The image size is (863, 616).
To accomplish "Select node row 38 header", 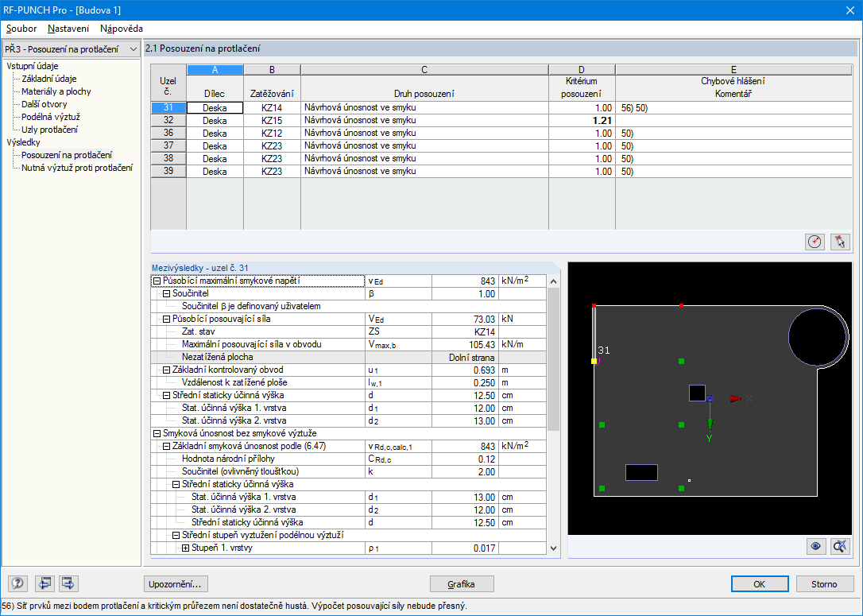I will 168,158.
